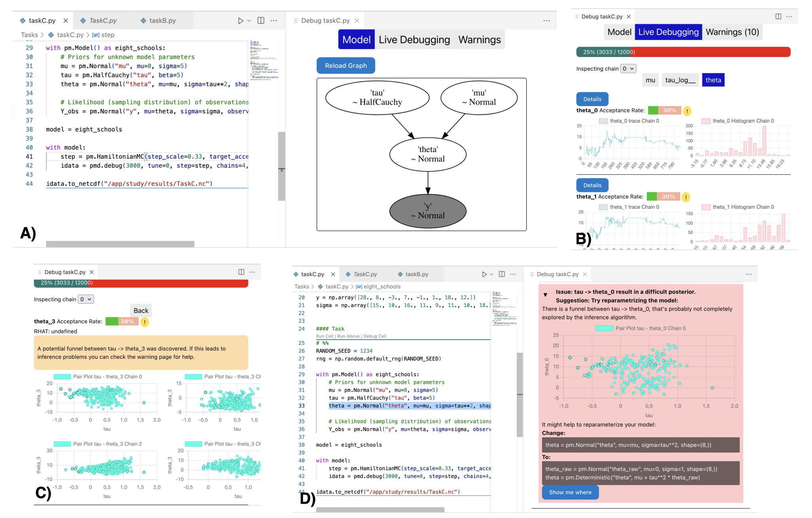Toggle Pair Plot tau - theta_0 Chain 0 legend

pos(640,328)
